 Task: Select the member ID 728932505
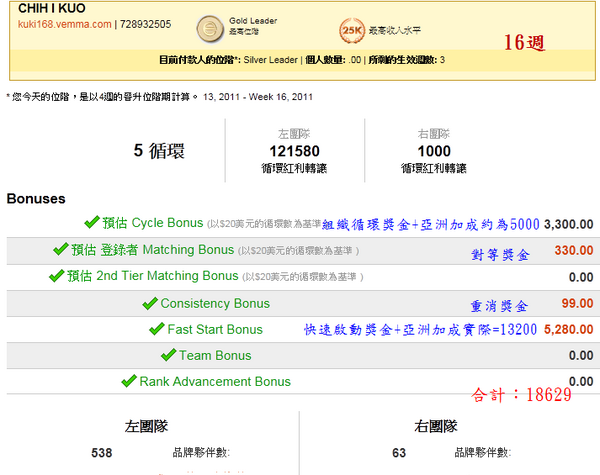(145, 24)
